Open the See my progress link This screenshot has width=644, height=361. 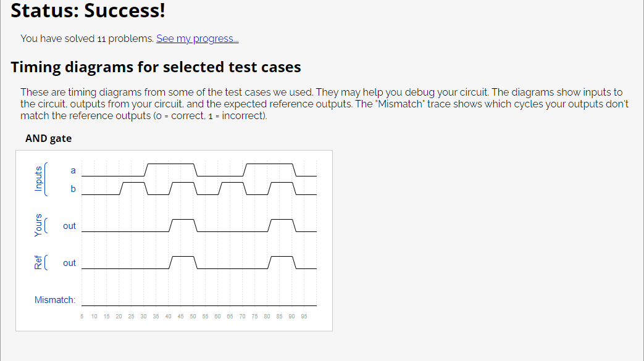(x=197, y=39)
